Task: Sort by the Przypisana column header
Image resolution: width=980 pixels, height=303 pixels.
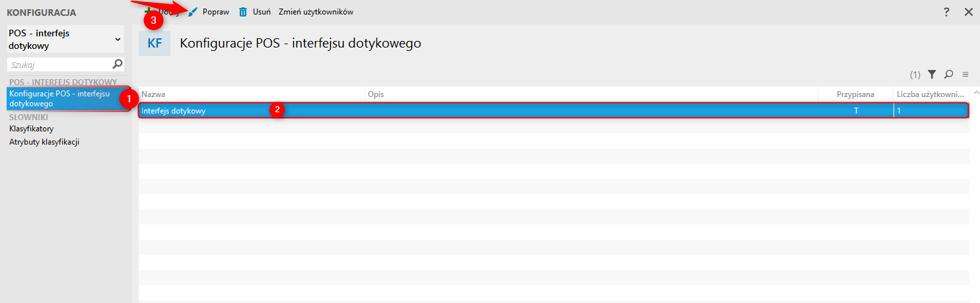Action: click(855, 94)
